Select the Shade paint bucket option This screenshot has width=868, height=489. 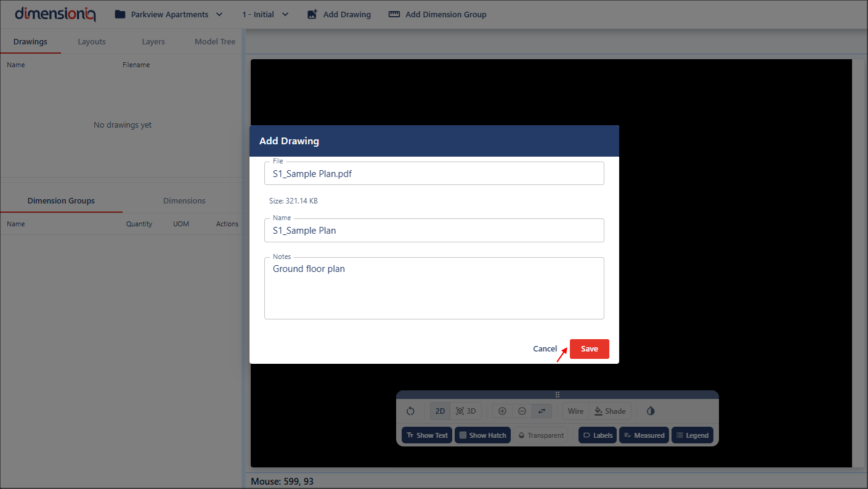(x=609, y=411)
